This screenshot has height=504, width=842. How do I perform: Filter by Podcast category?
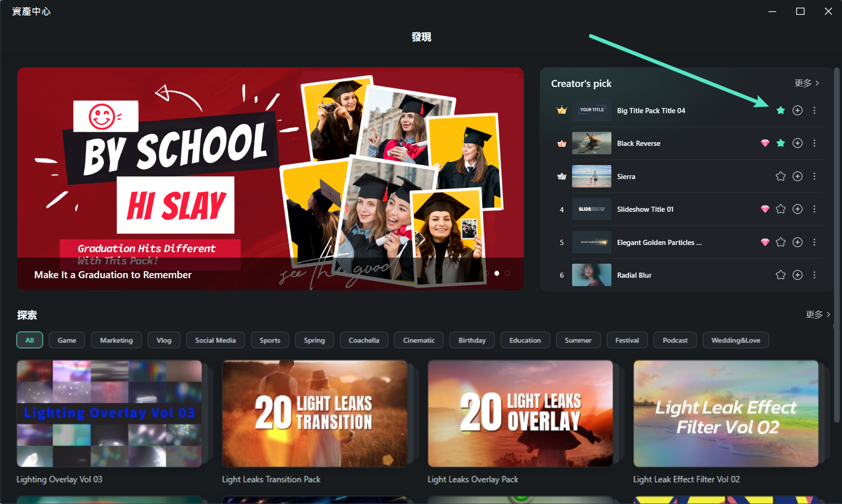(675, 340)
